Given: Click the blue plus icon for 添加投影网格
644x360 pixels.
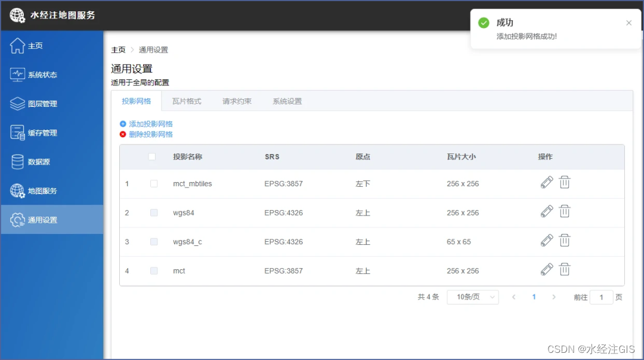Looking at the screenshot, I should [x=123, y=124].
